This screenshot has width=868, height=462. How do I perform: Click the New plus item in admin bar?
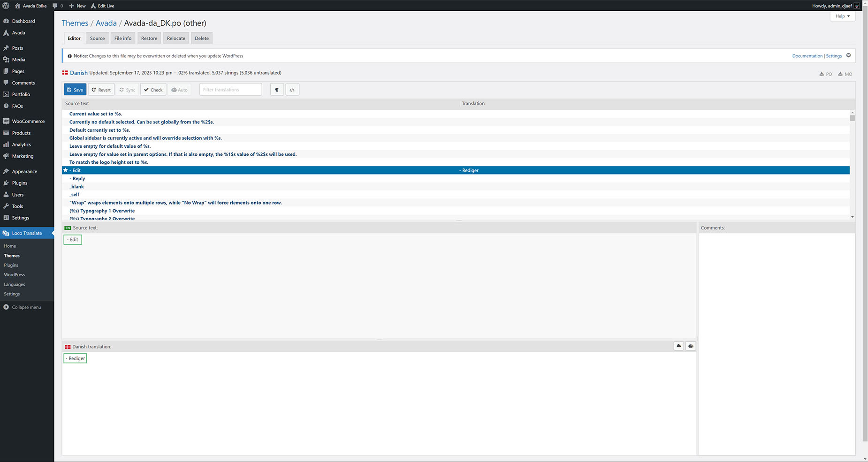pos(77,6)
